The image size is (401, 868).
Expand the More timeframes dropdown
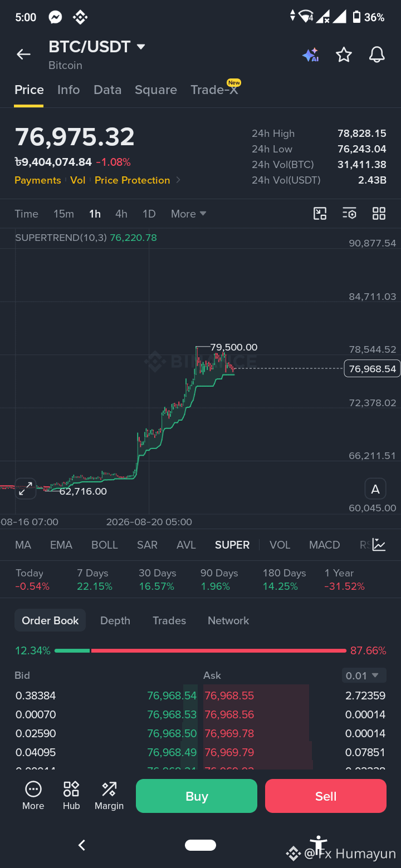pos(189,214)
